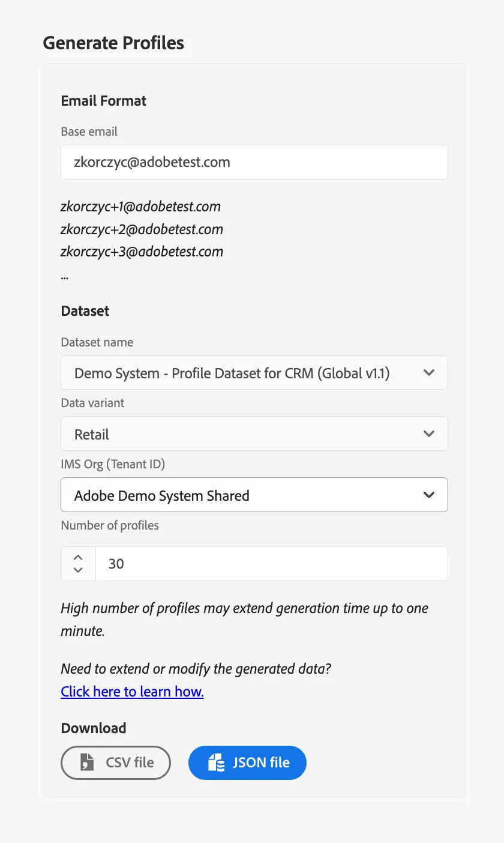
Task: Click the chevron beside Adobe Demo System Shared
Action: 429,495
